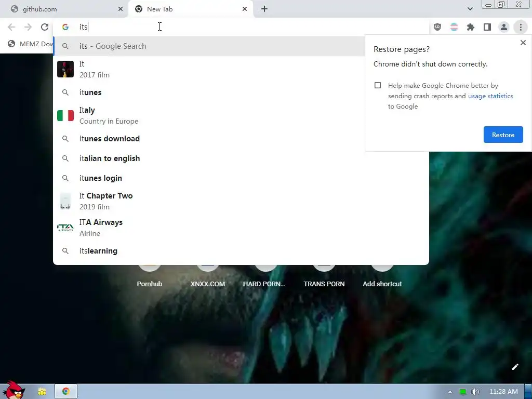532x399 pixels.
Task: Open the profile avatar menu
Action: (x=504, y=27)
